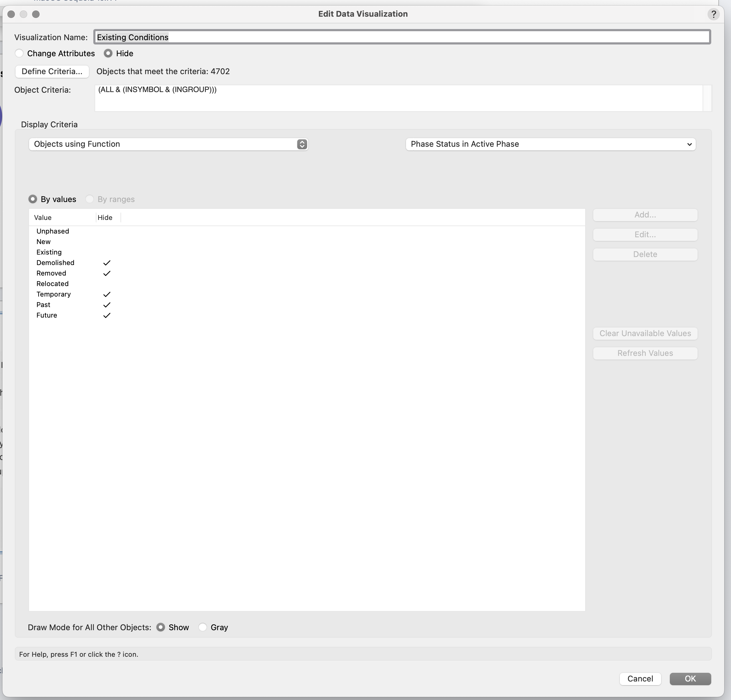This screenshot has width=731, height=700.
Task: Click the Value column header
Action: [62, 217]
